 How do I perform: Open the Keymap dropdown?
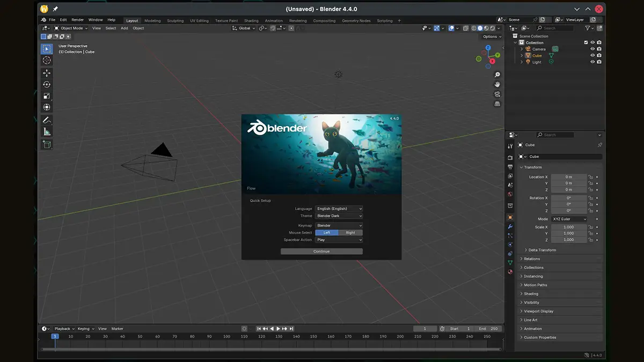tap(339, 226)
